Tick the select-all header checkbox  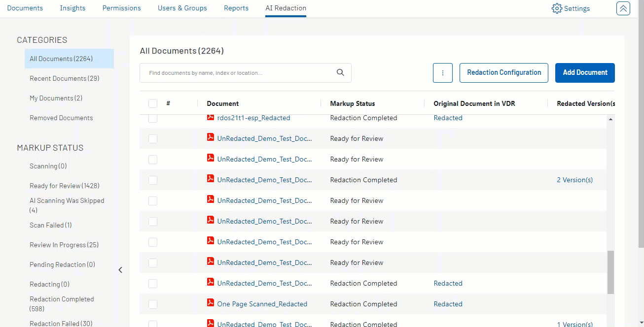pyautogui.click(x=153, y=103)
